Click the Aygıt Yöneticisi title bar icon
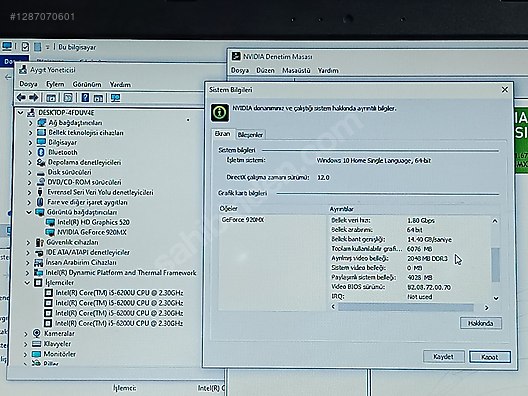Viewport: 528px width, 396px height. [23, 70]
